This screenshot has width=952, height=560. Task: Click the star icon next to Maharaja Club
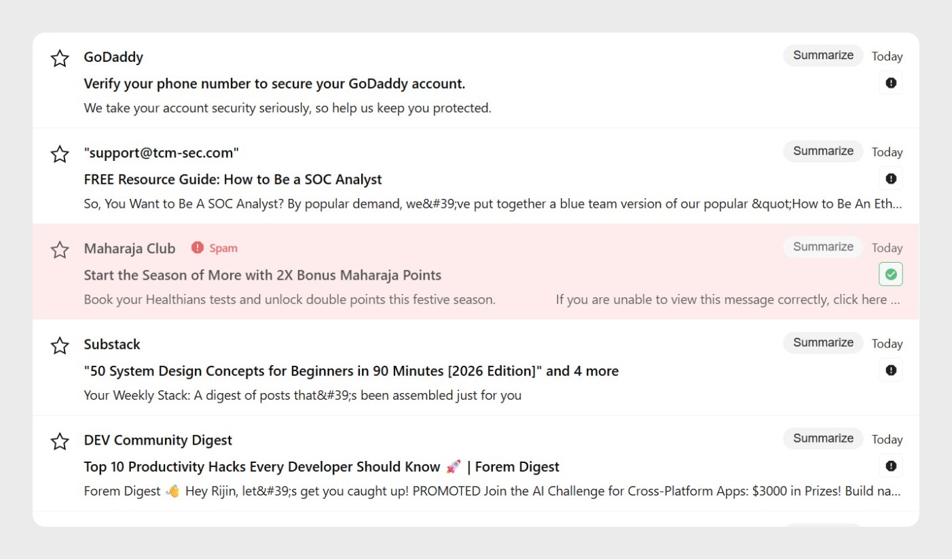(59, 250)
